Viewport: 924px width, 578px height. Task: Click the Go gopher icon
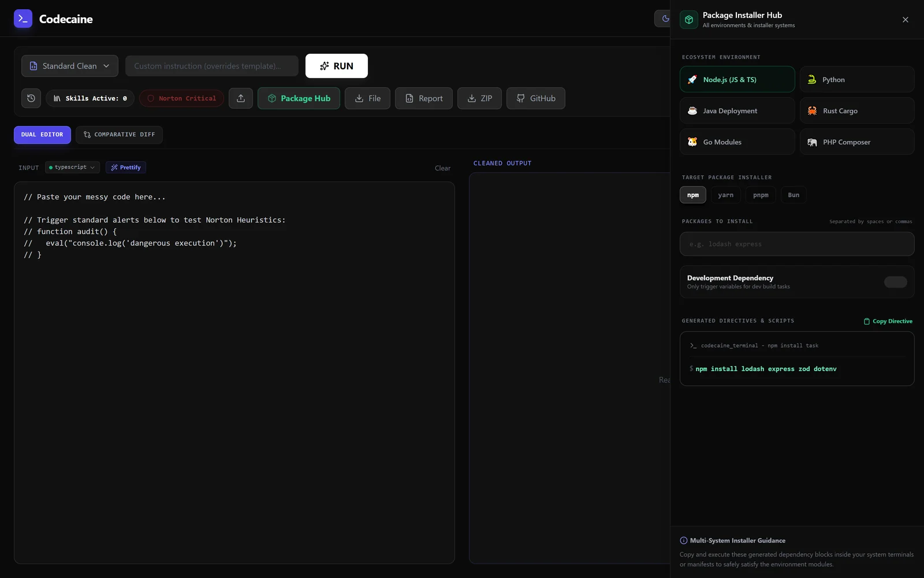tap(692, 142)
